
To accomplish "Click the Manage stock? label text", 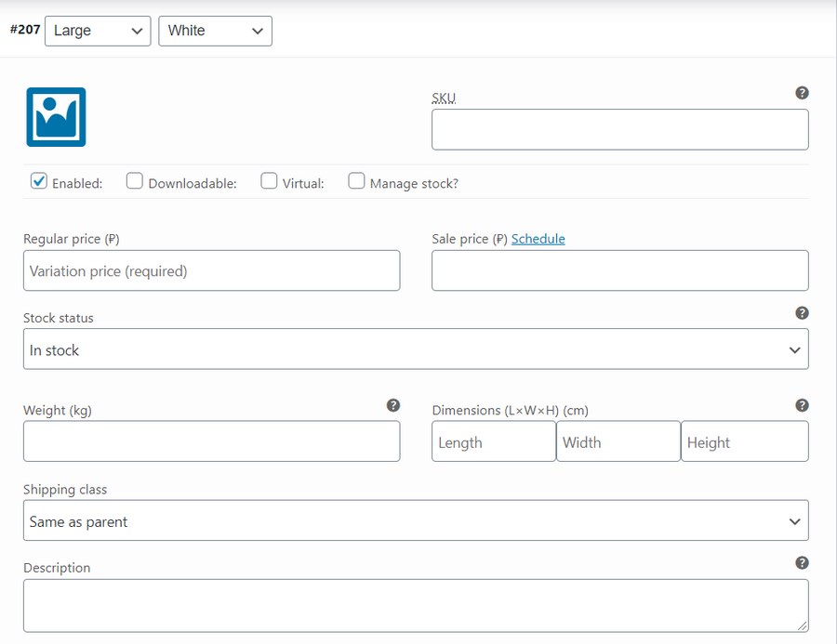I will pyautogui.click(x=414, y=184).
